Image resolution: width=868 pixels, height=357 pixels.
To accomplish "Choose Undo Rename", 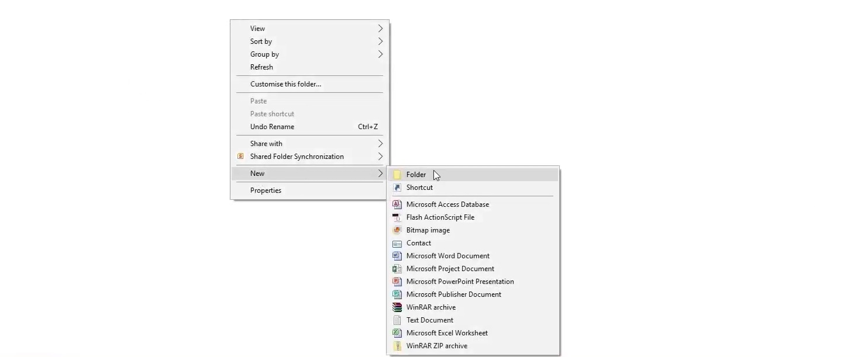I will click(x=272, y=126).
